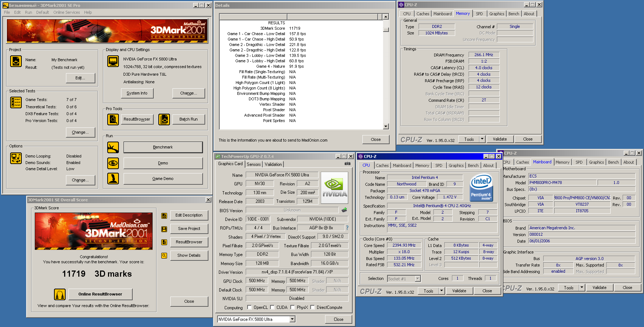Click the Demo eye icon
The height and width of the screenshot is (327, 644).
click(113, 163)
